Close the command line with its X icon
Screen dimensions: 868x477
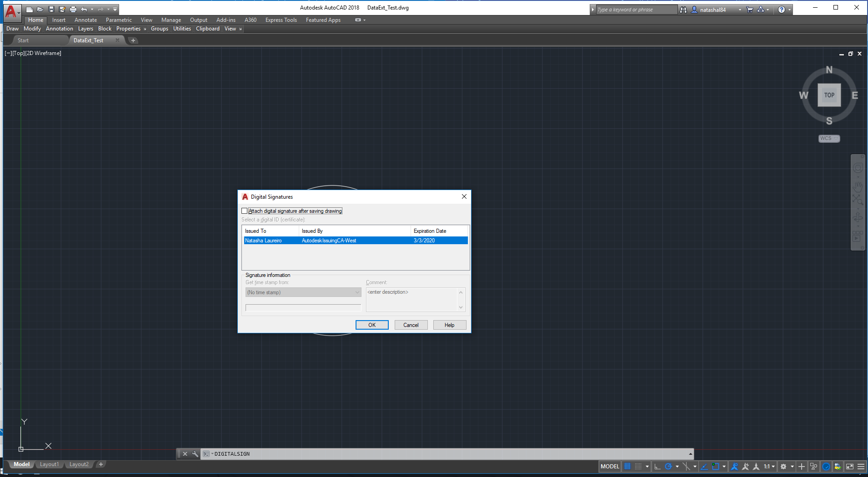coord(185,454)
